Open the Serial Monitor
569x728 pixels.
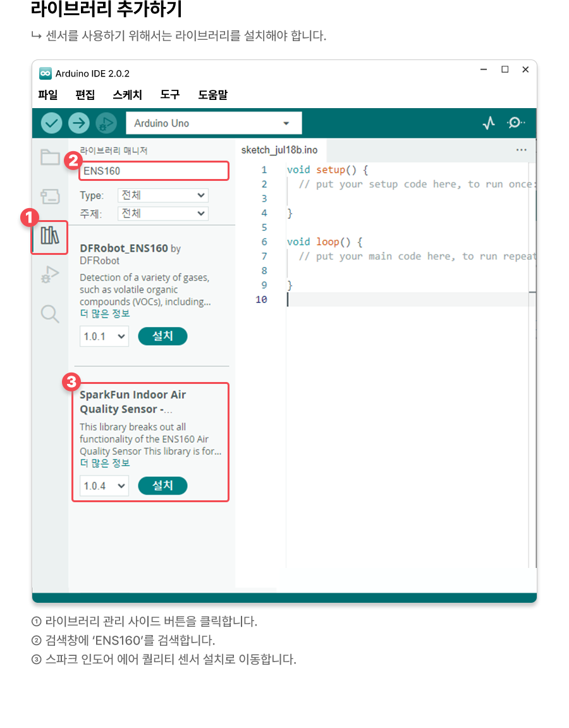(516, 123)
